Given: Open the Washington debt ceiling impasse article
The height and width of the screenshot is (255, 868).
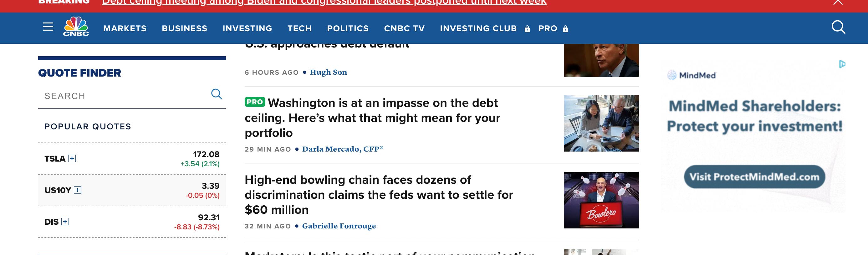Looking at the screenshot, I should tap(372, 118).
